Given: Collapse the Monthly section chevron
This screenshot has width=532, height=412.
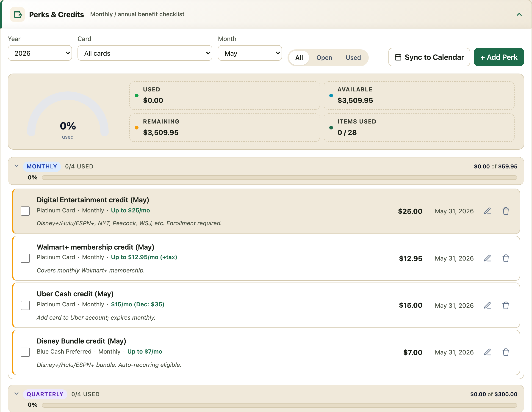Looking at the screenshot, I should 17,166.
